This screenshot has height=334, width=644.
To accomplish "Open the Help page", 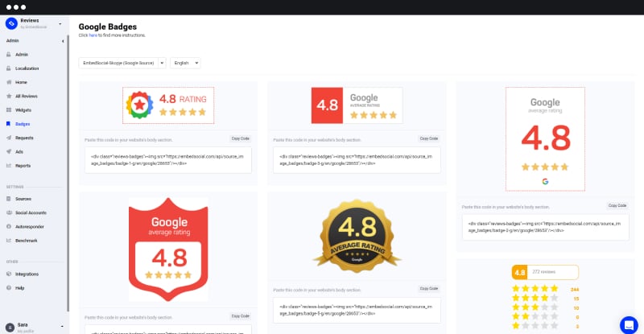I will tap(19, 288).
